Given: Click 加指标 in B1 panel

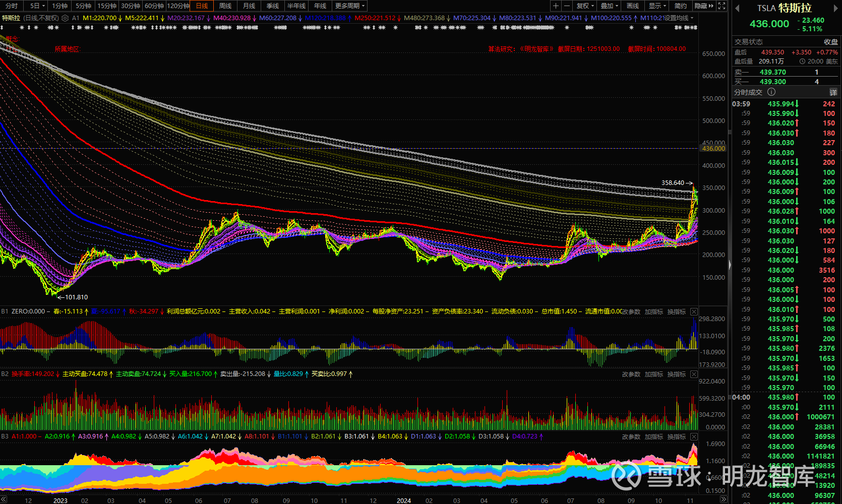Looking at the screenshot, I should [653, 312].
